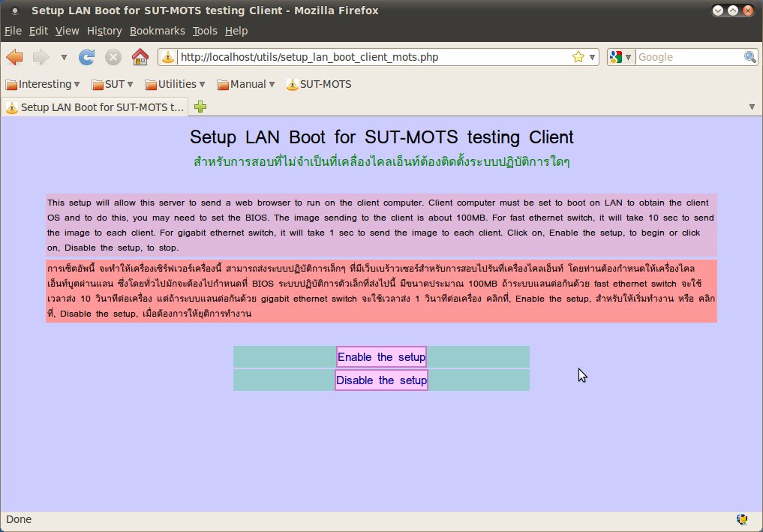Click the search magnifier icon
The image size is (763, 532).
(749, 57)
